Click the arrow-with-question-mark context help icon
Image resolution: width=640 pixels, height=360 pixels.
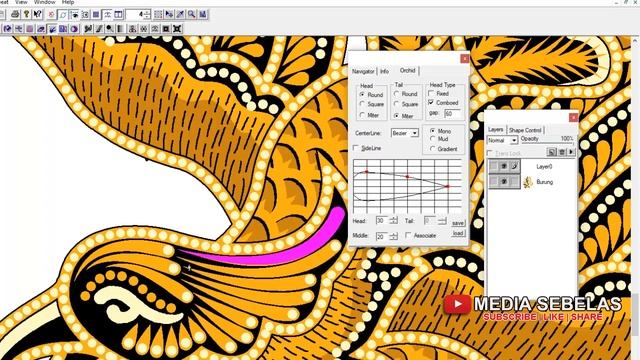coord(38,14)
